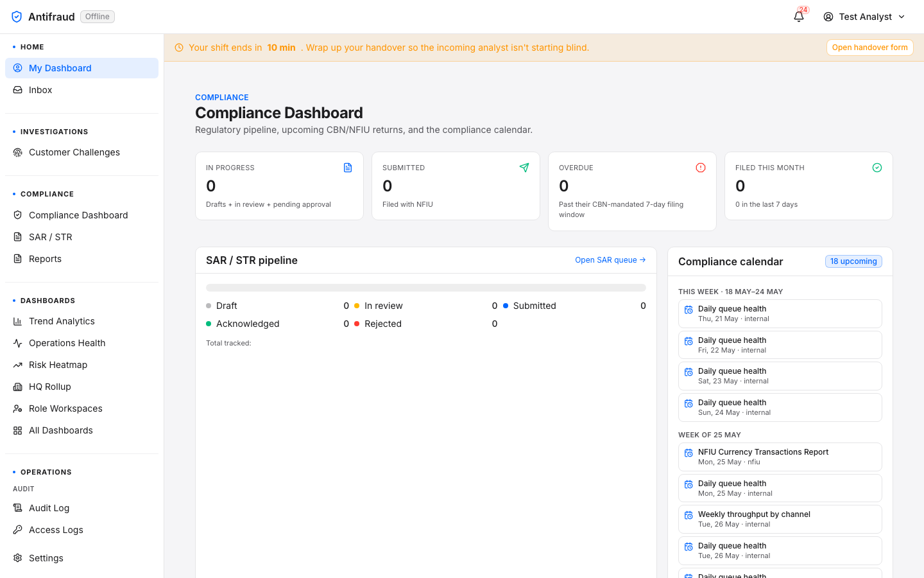Open Daily queue health Sat, 23 May entry
The image size is (924, 578).
[780, 376]
